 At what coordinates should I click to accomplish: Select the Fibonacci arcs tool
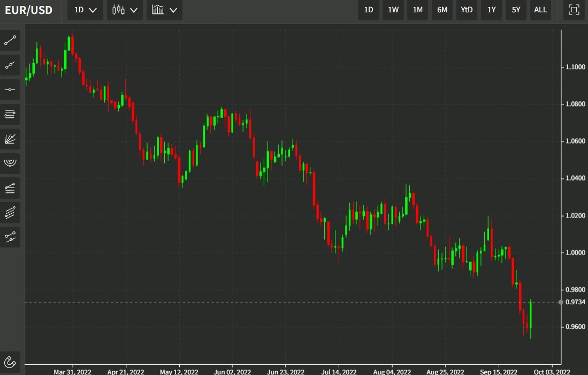tap(10, 163)
